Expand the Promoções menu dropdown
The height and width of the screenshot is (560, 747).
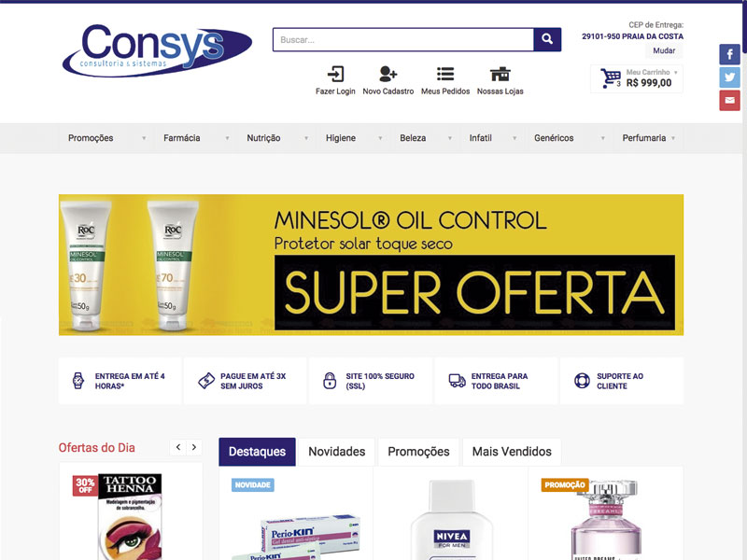pyautogui.click(x=144, y=138)
